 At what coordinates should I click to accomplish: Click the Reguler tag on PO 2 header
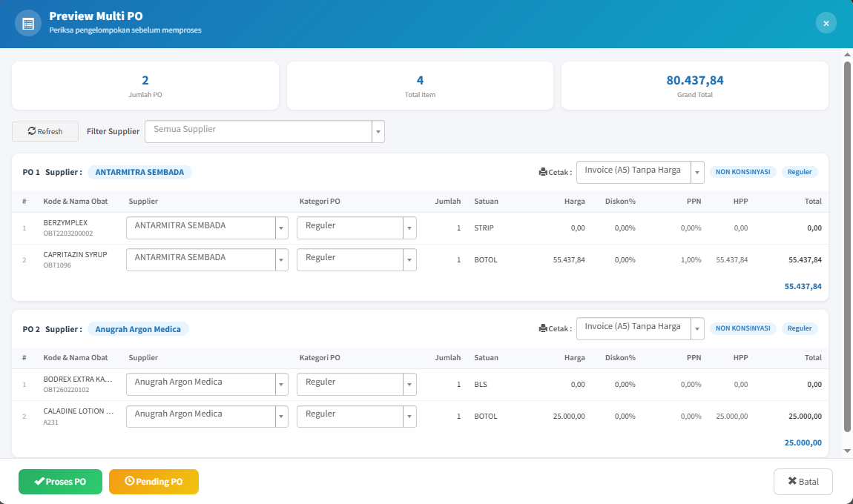(799, 328)
